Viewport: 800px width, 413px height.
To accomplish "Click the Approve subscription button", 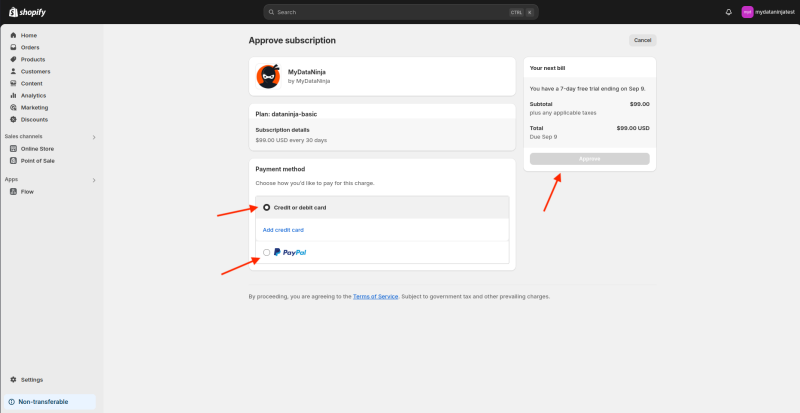I will (x=589, y=159).
